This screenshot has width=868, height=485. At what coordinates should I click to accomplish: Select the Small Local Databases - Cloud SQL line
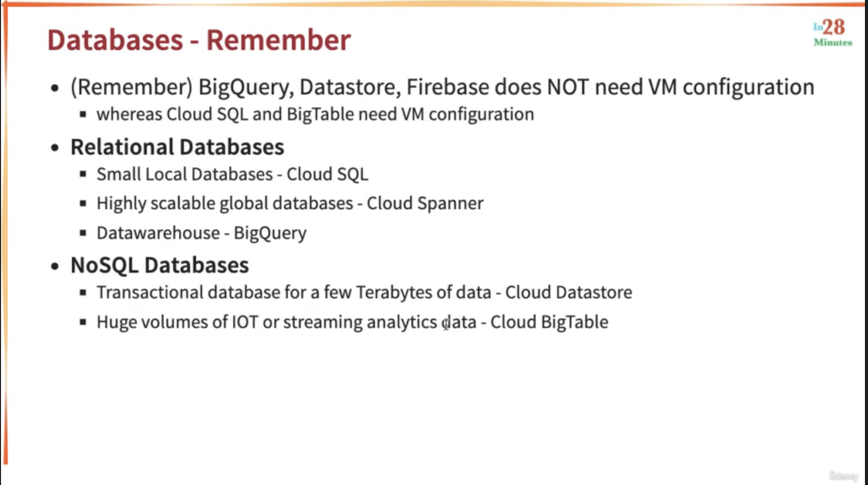[x=232, y=174]
